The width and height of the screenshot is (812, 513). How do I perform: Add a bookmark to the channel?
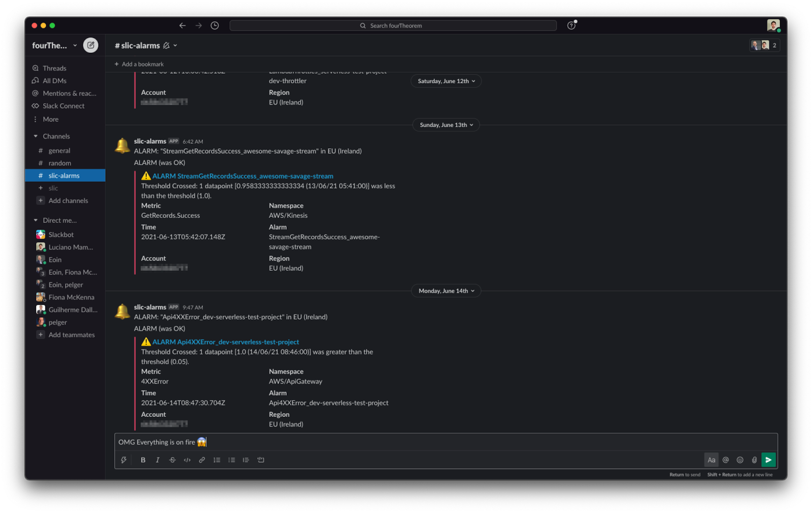pos(139,64)
